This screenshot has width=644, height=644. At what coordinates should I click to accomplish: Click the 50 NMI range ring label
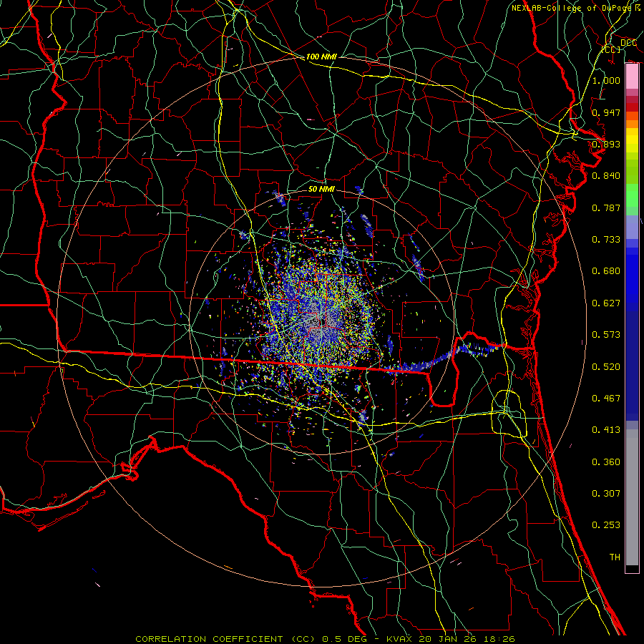(321, 189)
